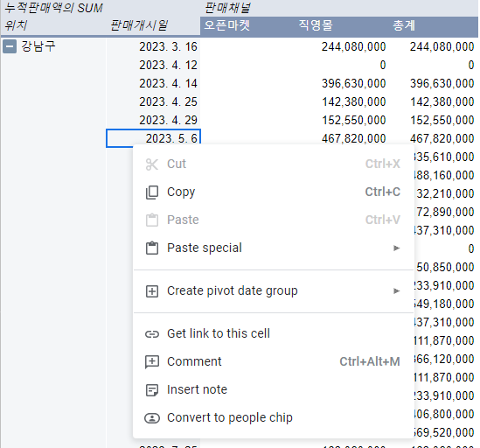Click the people chip icon
The height and width of the screenshot is (448, 480).
(x=152, y=418)
